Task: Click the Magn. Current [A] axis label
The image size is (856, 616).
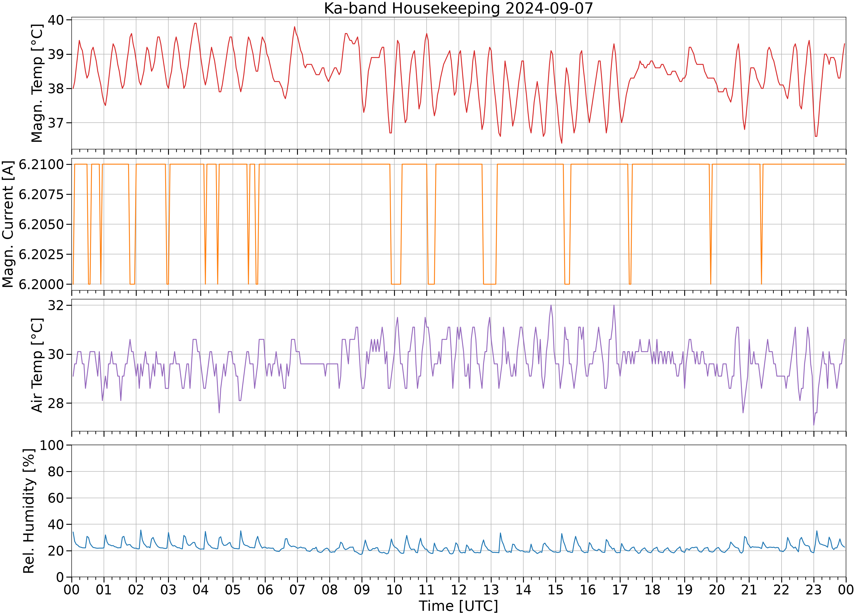Action: pyautogui.click(x=8, y=224)
